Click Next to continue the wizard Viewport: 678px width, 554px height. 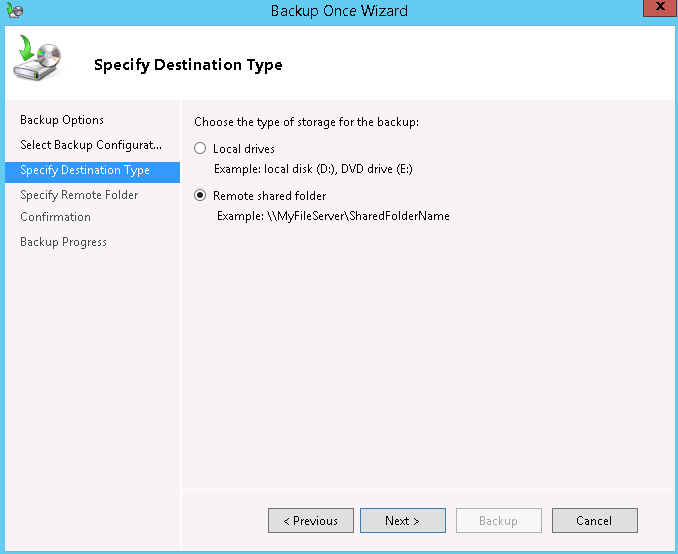(402, 521)
